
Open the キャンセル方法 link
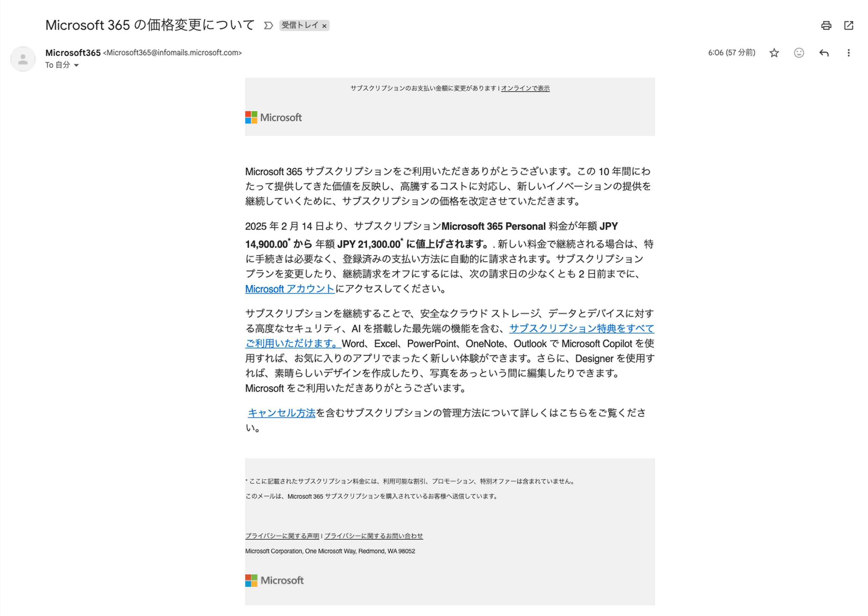281,413
